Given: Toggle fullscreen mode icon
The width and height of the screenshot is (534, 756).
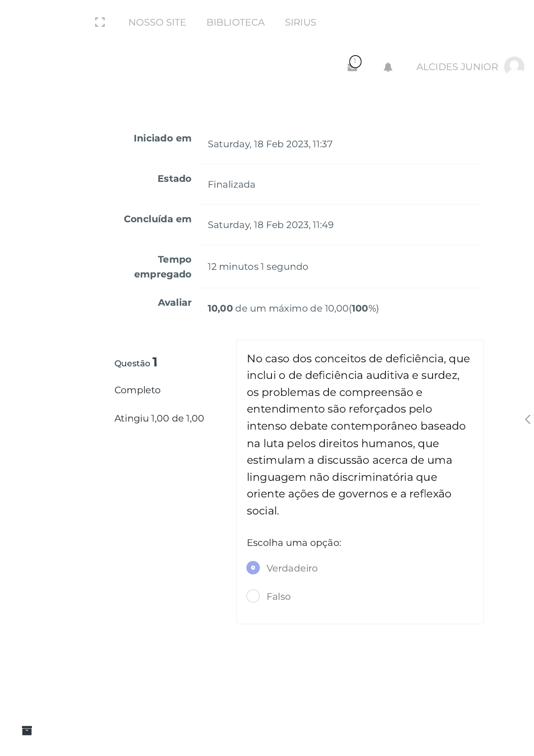Looking at the screenshot, I should pos(100,22).
